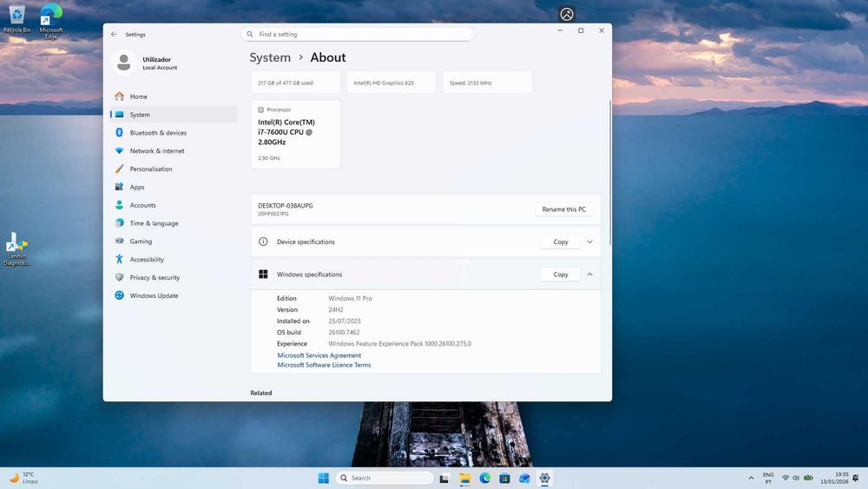Show hidden icons in system tray

(751, 478)
